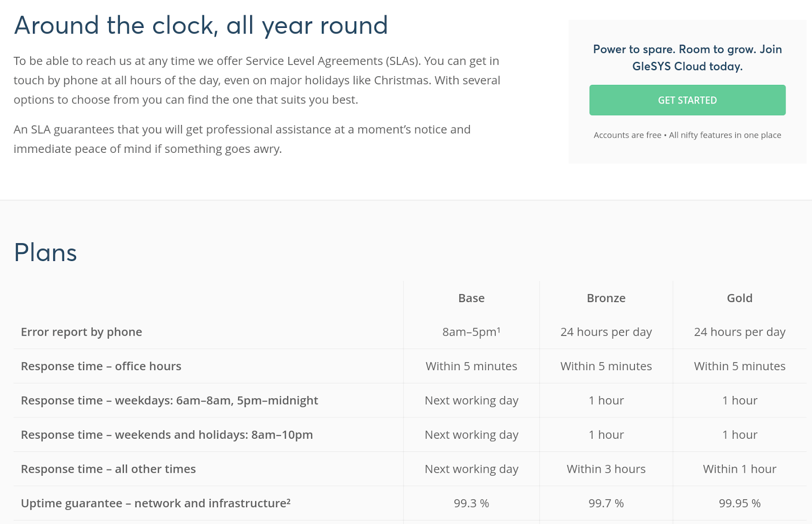Image resolution: width=812 pixels, height=524 pixels.
Task: Click the Base 99.3 % uptime cell
Action: tap(471, 503)
